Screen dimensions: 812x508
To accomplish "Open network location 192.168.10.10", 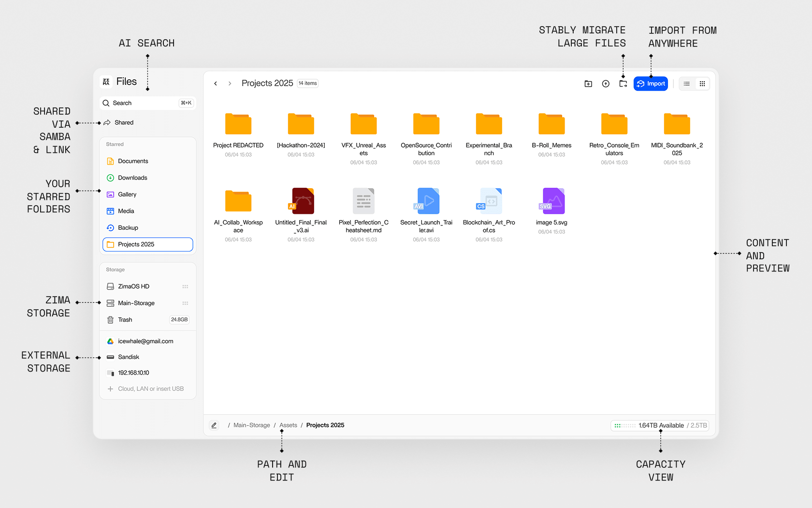I will pyautogui.click(x=147, y=373).
